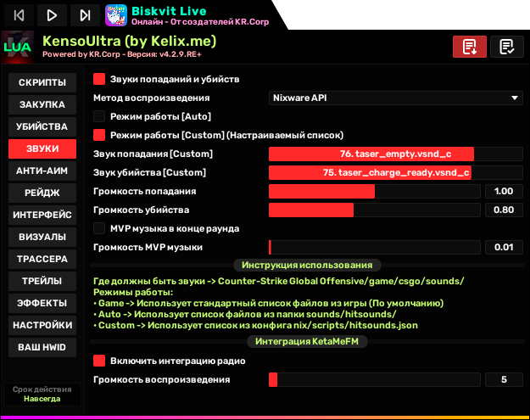530x420 pixels.
Task: Open the Nixware API playback method dropdown
Action: (395, 98)
